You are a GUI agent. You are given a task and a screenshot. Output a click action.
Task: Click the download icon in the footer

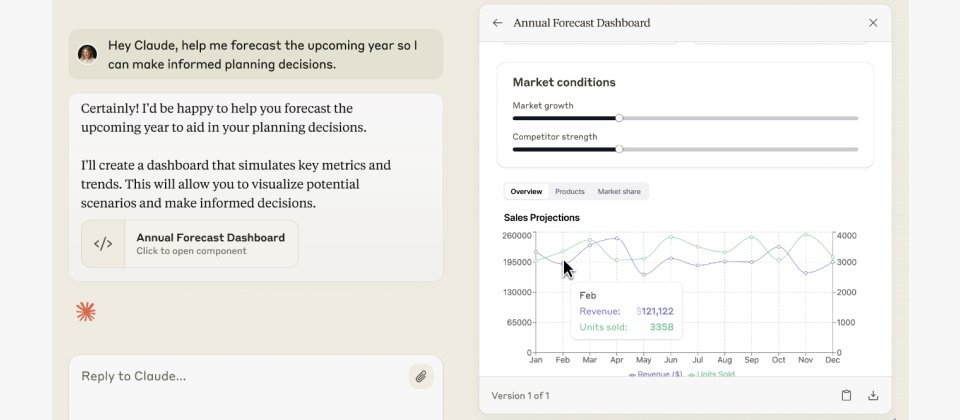point(873,396)
